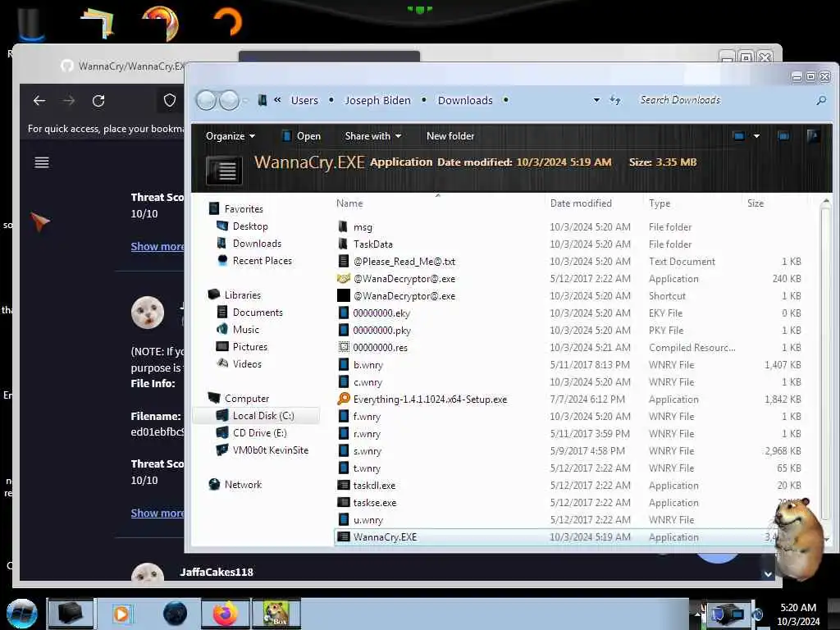Click the clock showing 5:20 AM

point(798,608)
